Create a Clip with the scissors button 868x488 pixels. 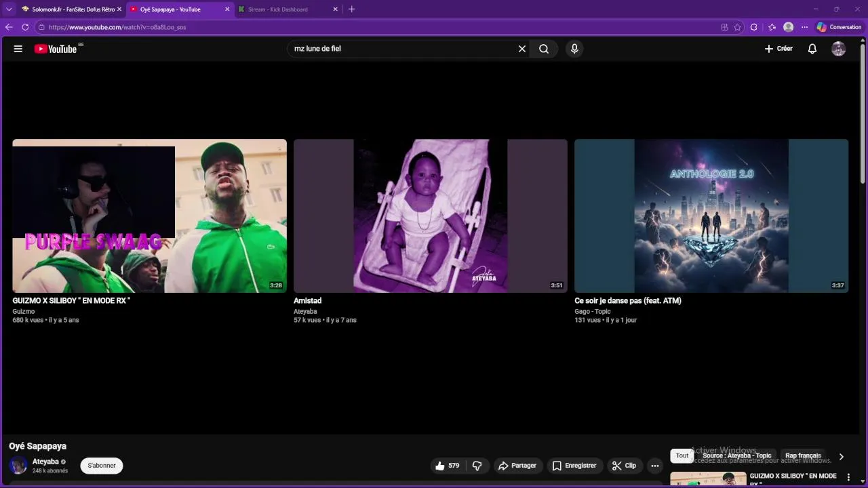(624, 466)
